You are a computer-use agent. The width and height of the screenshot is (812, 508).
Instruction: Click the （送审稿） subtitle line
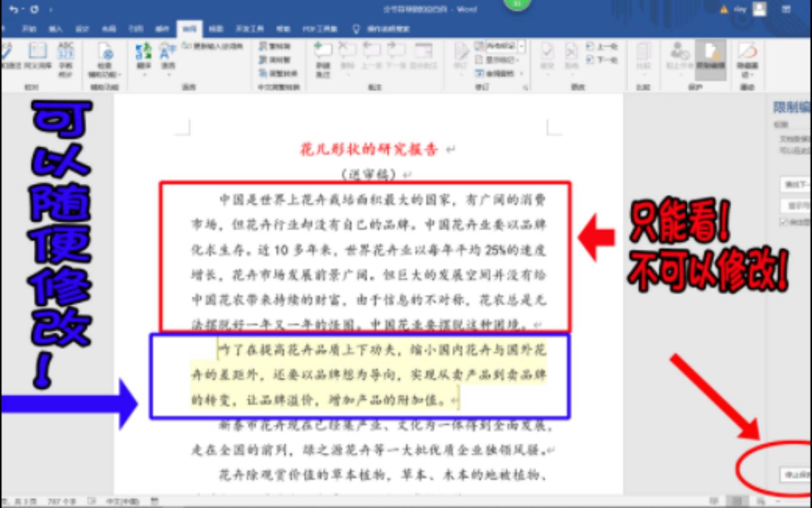369,175
